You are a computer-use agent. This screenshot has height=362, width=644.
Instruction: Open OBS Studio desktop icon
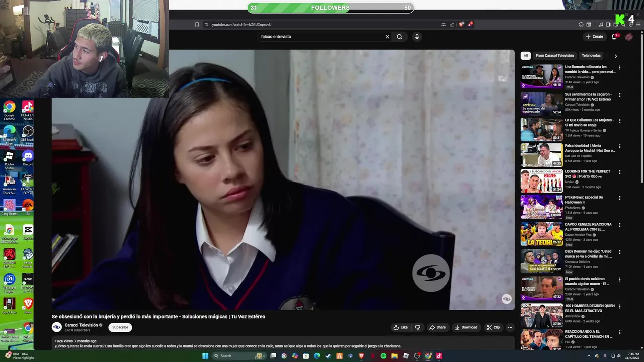[27, 134]
